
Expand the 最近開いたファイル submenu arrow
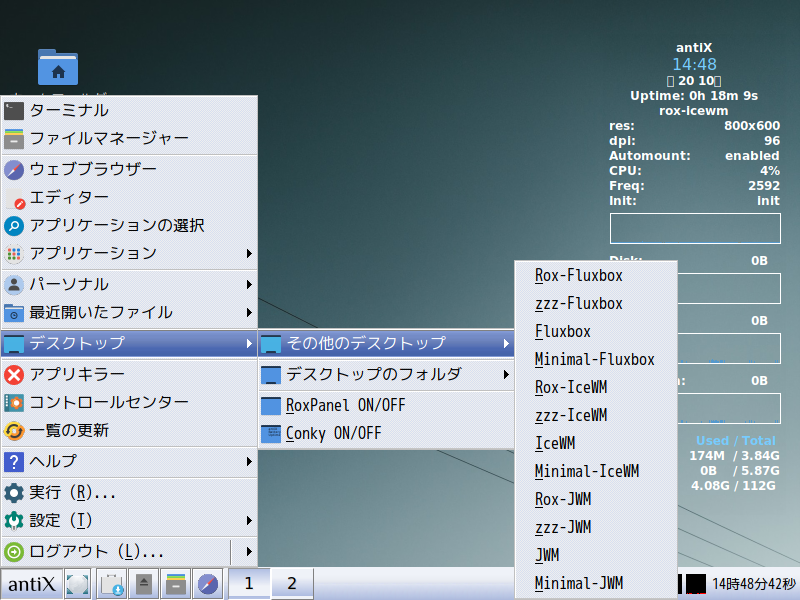249,312
